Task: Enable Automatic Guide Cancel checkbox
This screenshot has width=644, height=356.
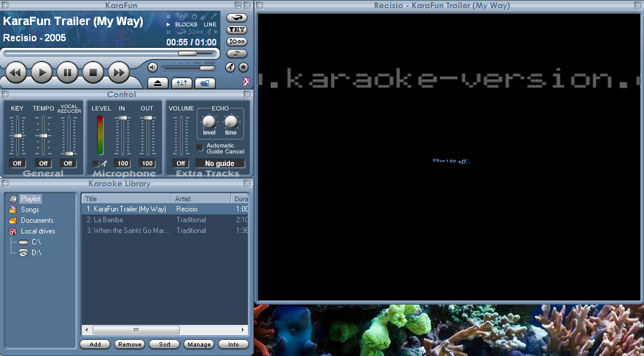Action: [x=200, y=148]
